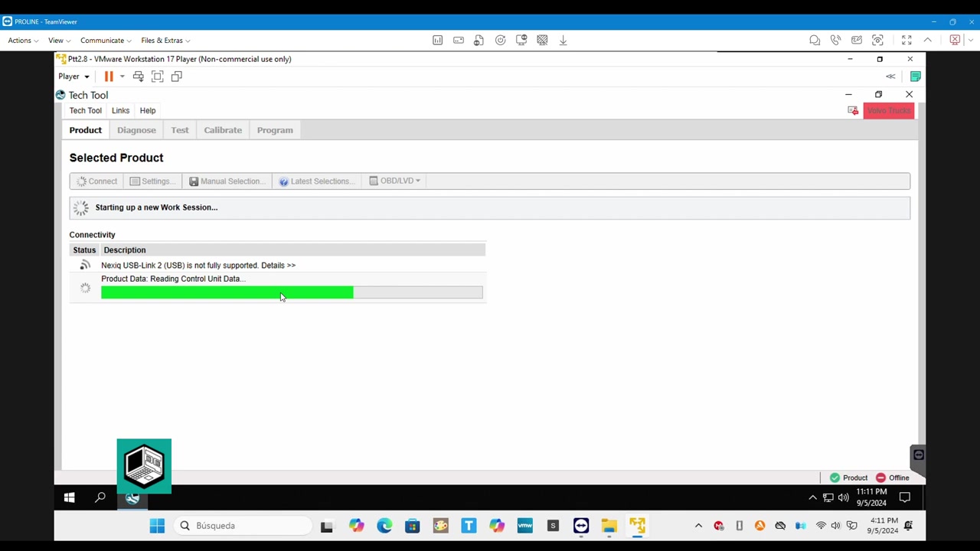980x551 pixels.
Task: Open VMware green notes icon
Action: [x=916, y=77]
